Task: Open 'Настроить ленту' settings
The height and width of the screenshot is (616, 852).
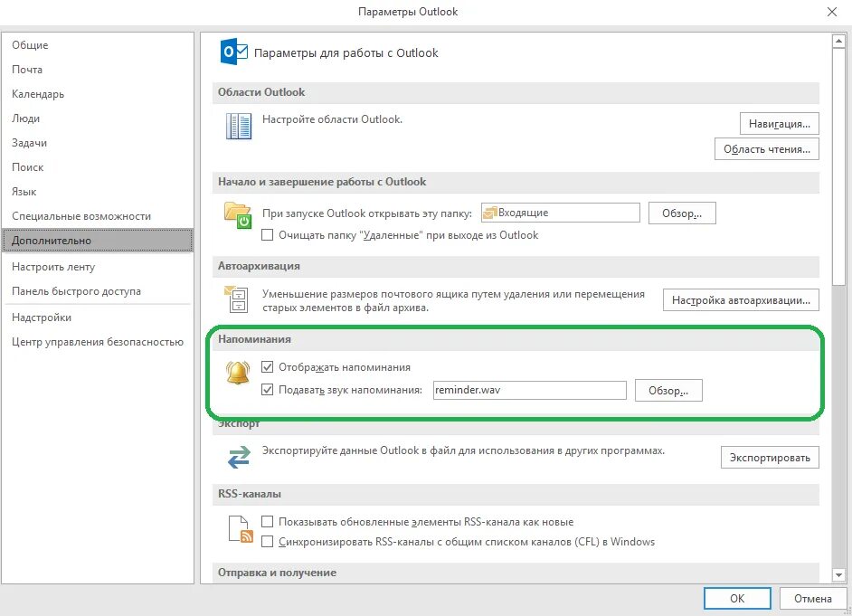Action: [x=98, y=267]
